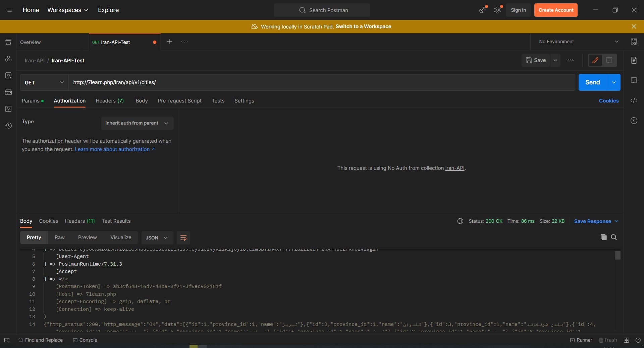Select the Preview response view
The image size is (644, 348).
tap(88, 237)
